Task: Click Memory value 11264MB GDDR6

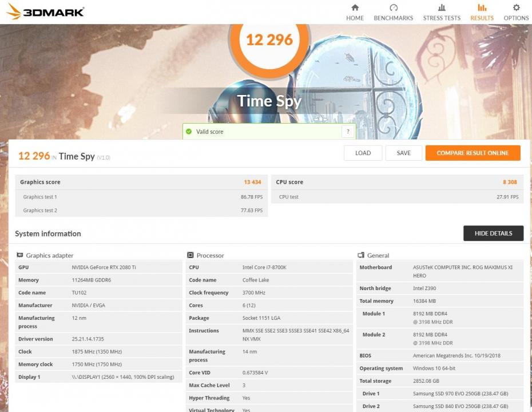Action: [x=92, y=280]
